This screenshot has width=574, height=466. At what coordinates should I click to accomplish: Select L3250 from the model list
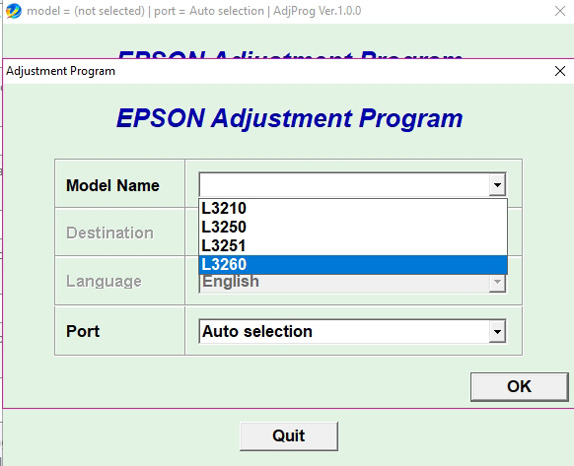353,227
